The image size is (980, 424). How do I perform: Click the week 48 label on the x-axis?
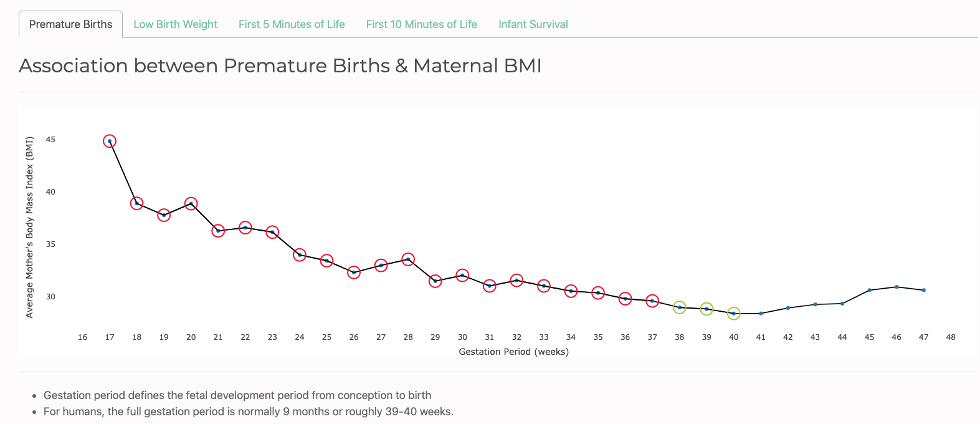coord(951,337)
